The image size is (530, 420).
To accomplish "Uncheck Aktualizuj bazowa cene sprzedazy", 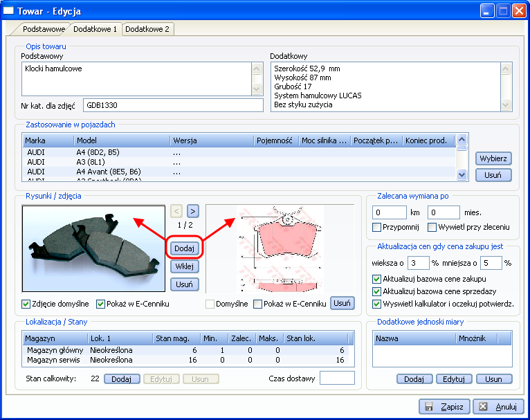I will click(x=376, y=291).
